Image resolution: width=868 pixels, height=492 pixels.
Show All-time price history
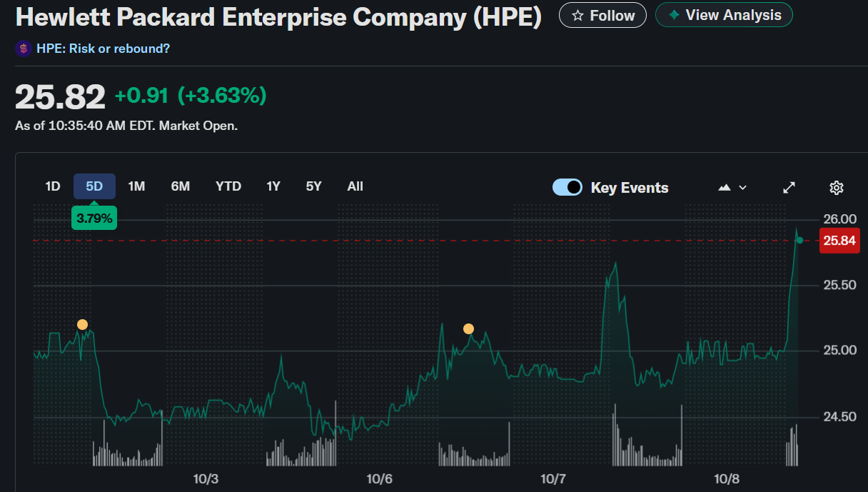[x=355, y=186]
